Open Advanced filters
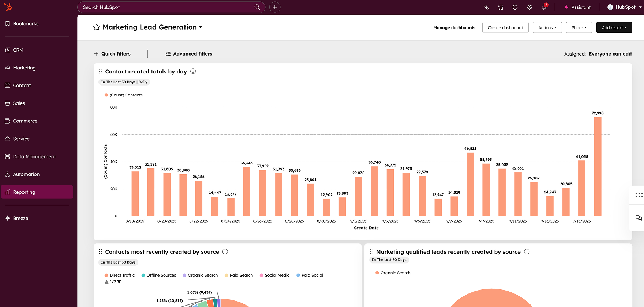Viewport: 644px width, 307px height. coord(189,54)
